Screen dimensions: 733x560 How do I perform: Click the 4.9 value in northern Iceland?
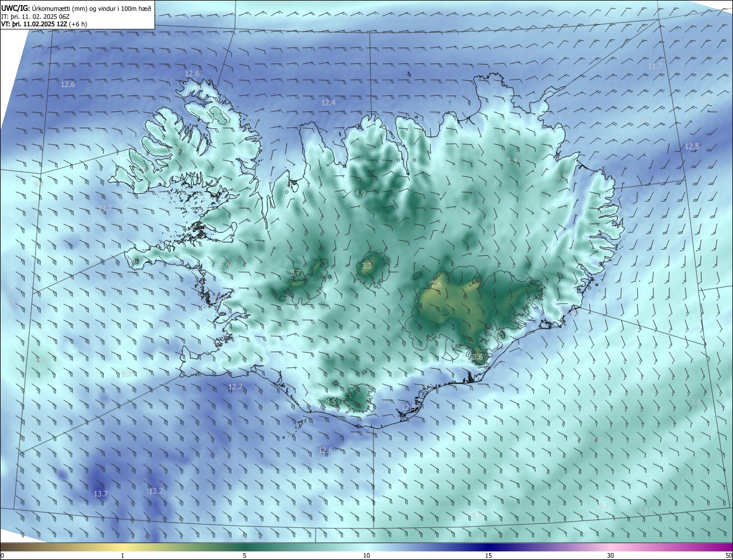[360, 194]
